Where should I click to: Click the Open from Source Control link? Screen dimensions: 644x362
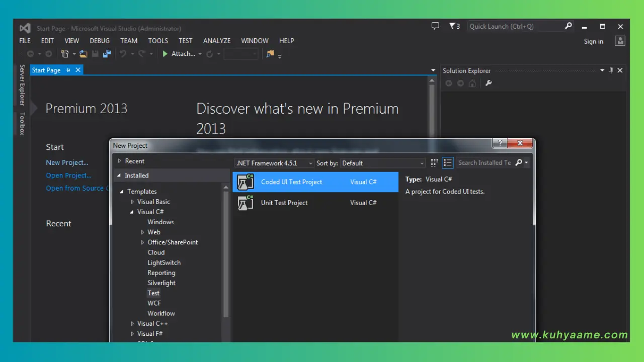click(x=77, y=188)
